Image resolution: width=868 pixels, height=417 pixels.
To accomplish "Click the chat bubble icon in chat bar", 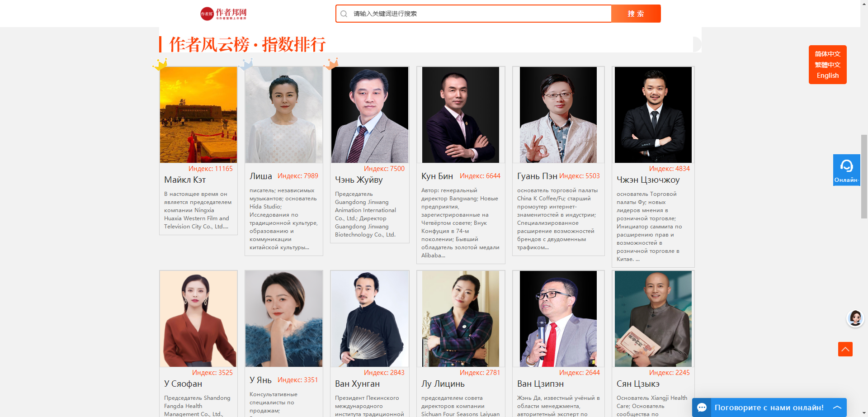I will coord(702,408).
